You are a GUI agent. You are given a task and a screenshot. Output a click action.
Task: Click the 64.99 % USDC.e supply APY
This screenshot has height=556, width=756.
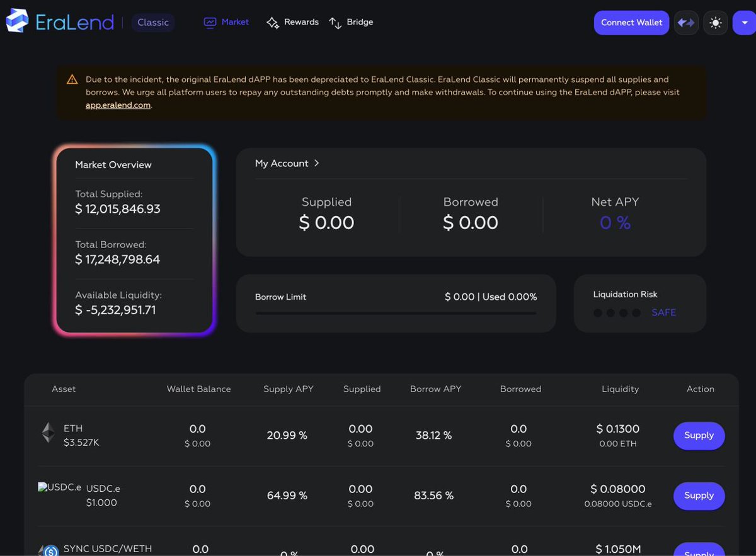[287, 496]
